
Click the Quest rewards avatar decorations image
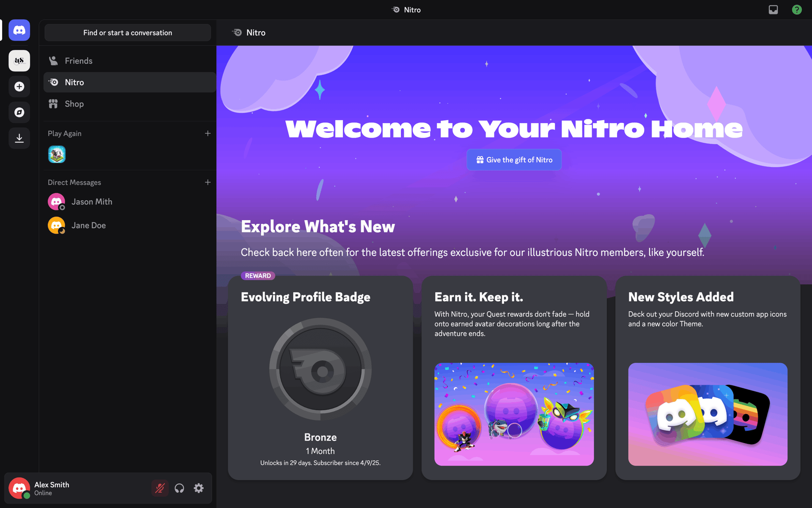click(x=514, y=414)
